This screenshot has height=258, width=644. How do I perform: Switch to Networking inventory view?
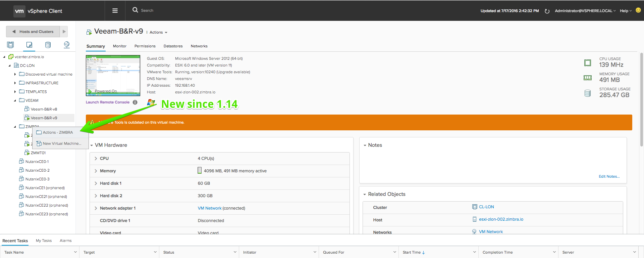tap(67, 45)
